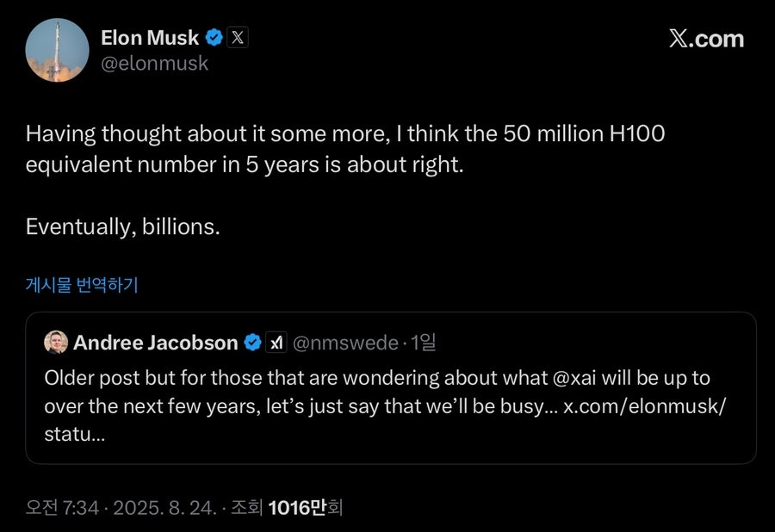Click Elon Musk's blue verified checkmark
The width and height of the screenshot is (775, 532).
[x=214, y=38]
